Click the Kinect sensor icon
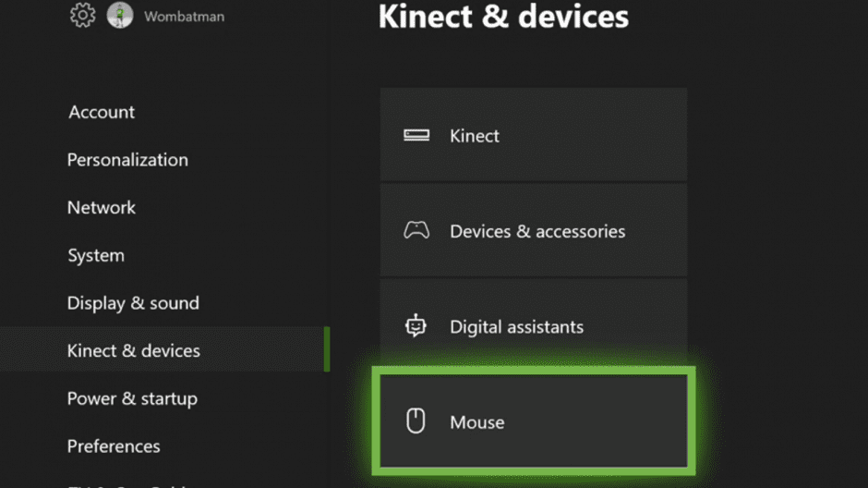 point(416,135)
